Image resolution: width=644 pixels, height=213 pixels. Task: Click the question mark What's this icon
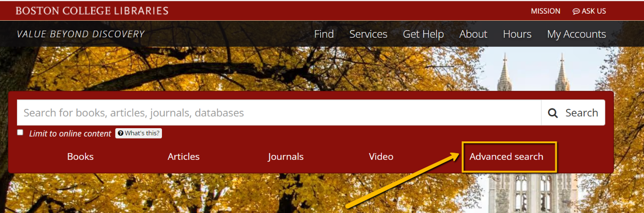121,133
